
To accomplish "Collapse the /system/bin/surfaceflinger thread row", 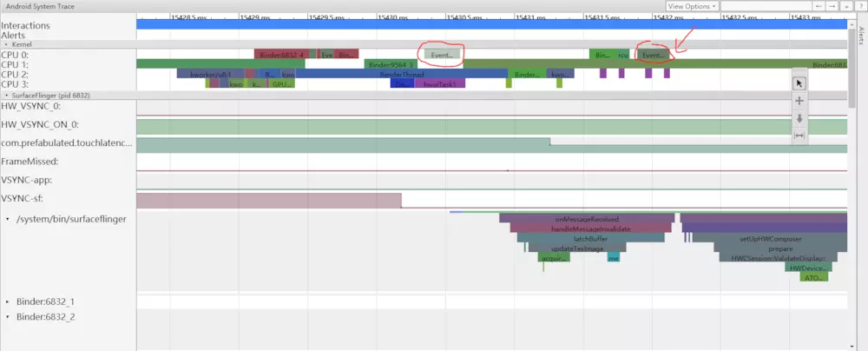I will (7, 219).
